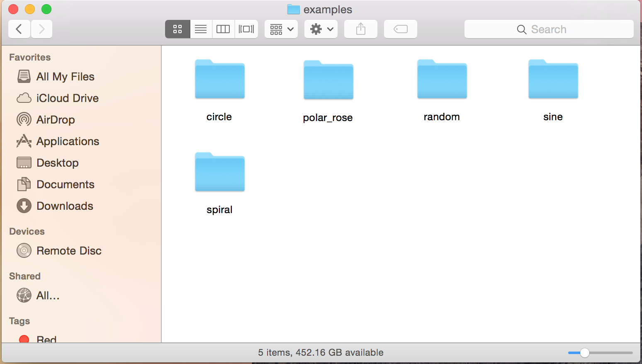Screen dimensions: 642x364
Task: Click the iCloud Drive cloud icon
Action: pyautogui.click(x=24, y=98)
